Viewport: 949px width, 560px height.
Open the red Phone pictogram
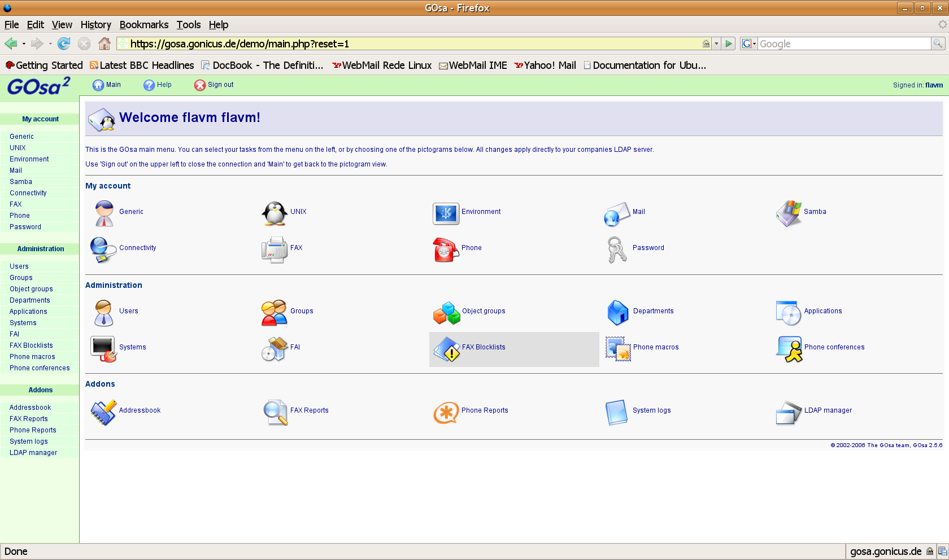(x=446, y=249)
